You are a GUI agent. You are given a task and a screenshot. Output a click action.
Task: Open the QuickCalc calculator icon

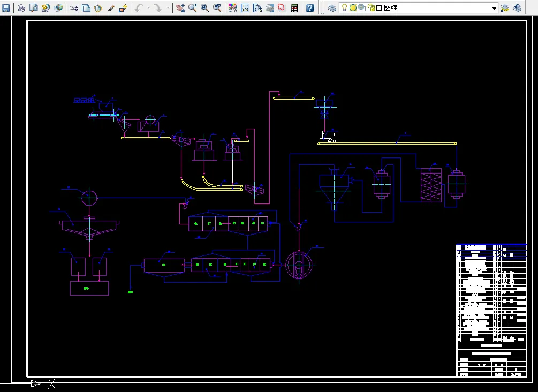[294, 7]
